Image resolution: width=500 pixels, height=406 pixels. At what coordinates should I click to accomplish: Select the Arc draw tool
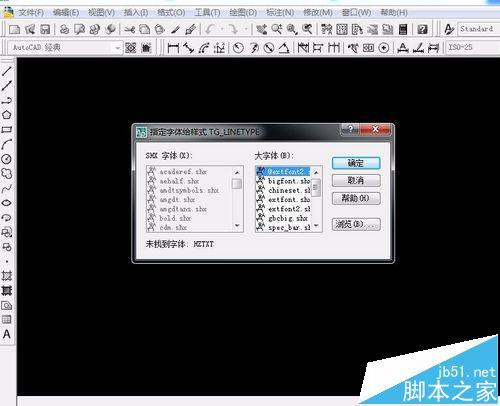(7, 144)
